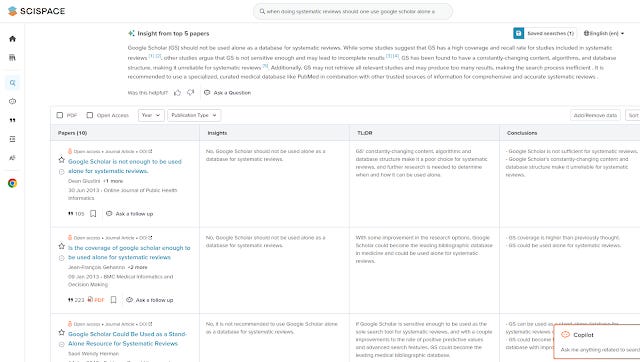Open the Year filter dropdown
Viewport: 640px width, 362px height.
pos(151,115)
